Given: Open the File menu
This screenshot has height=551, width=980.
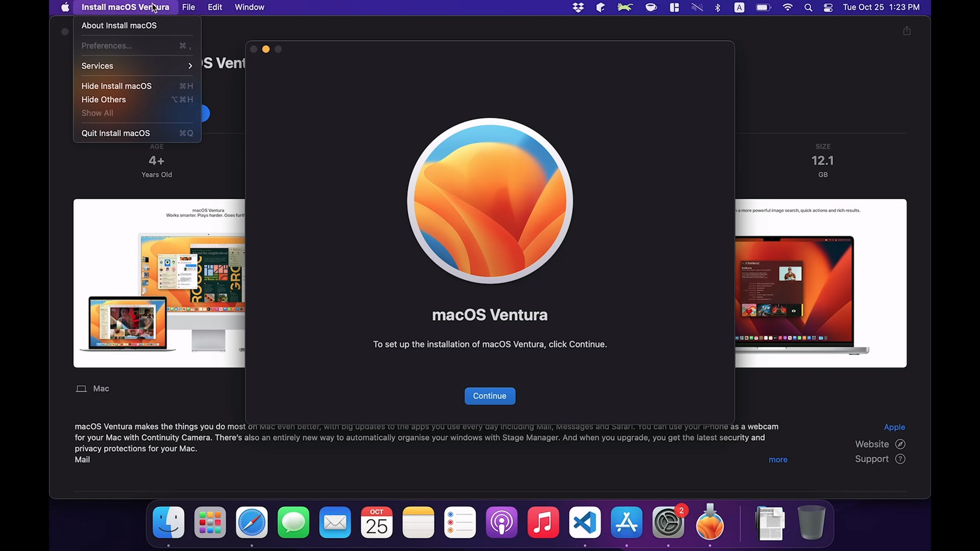Looking at the screenshot, I should pyautogui.click(x=189, y=7).
